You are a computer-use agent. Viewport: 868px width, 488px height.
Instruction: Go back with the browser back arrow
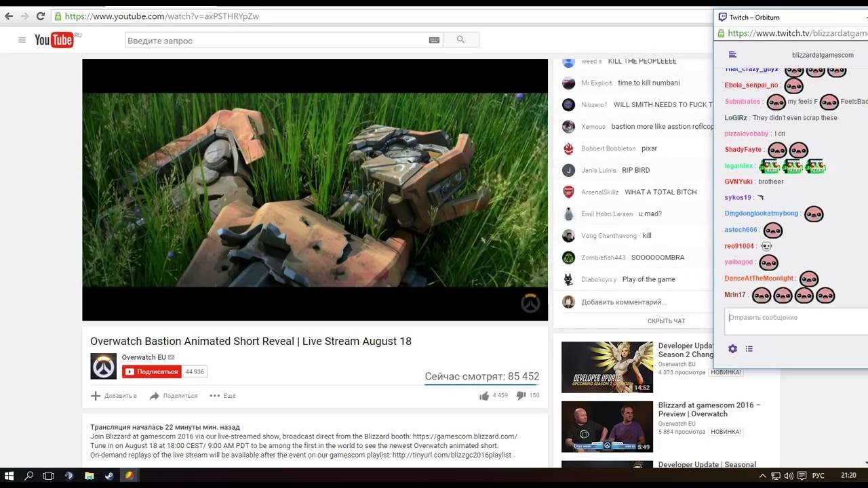(x=9, y=16)
